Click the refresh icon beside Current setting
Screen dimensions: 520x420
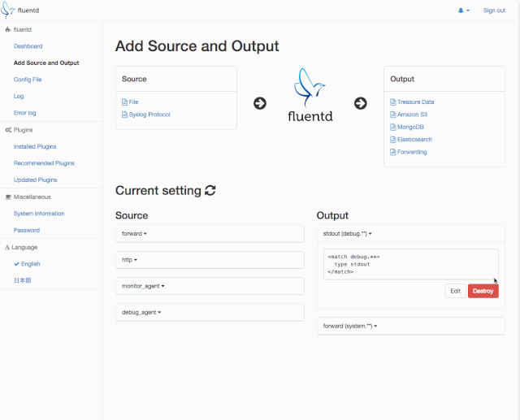click(210, 191)
